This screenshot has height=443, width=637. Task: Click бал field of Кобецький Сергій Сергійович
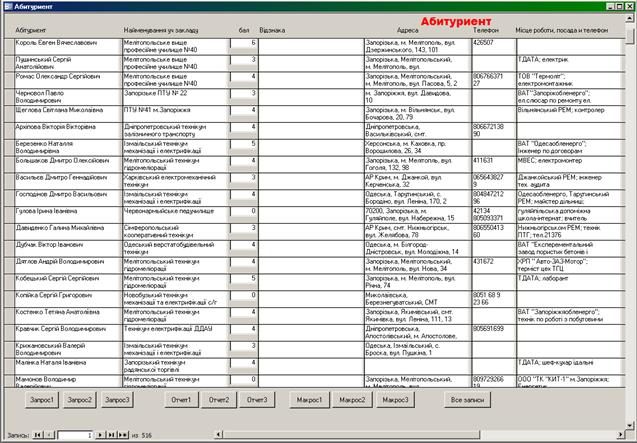pyautogui.click(x=244, y=279)
